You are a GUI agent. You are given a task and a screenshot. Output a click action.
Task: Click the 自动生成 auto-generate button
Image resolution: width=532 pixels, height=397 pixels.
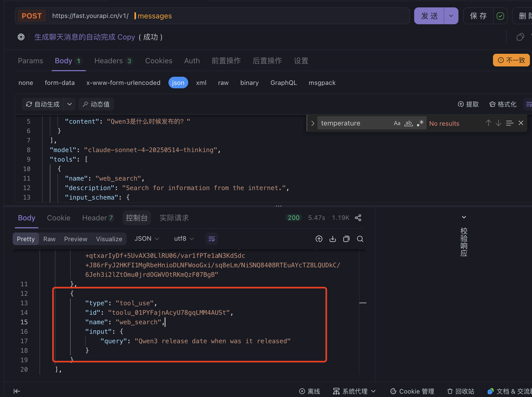[x=43, y=104]
